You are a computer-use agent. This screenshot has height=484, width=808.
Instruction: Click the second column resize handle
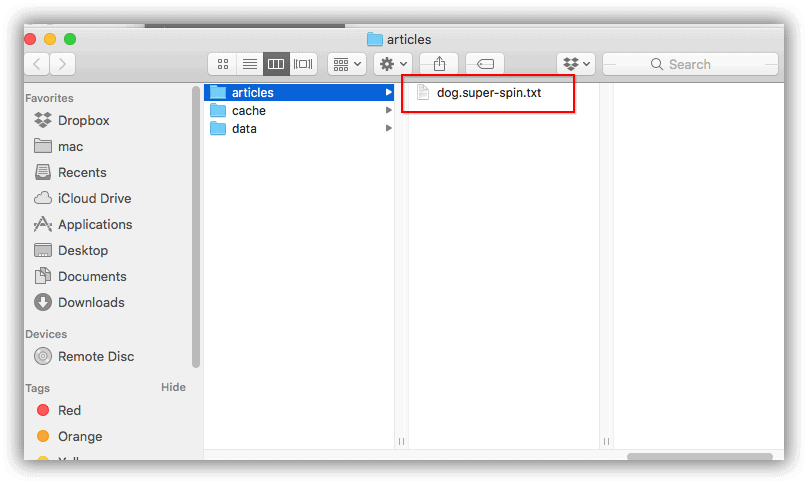click(x=607, y=441)
